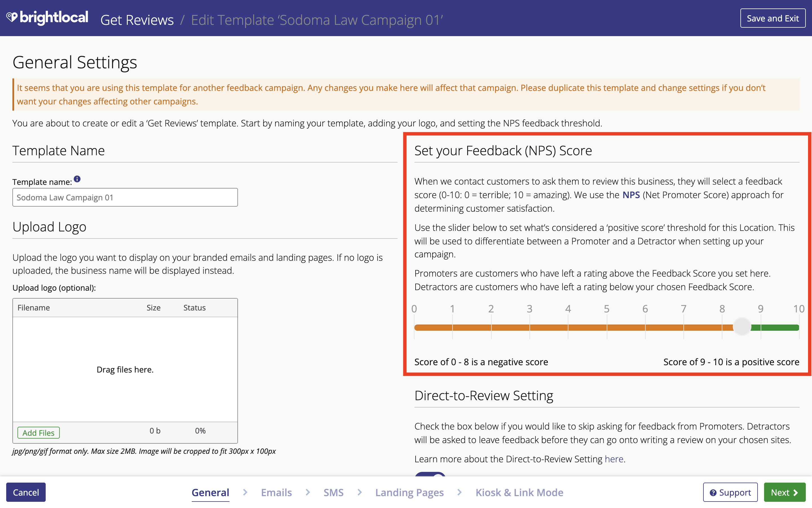Click slider scale label 10
This screenshot has height=508, width=812.
[799, 309]
